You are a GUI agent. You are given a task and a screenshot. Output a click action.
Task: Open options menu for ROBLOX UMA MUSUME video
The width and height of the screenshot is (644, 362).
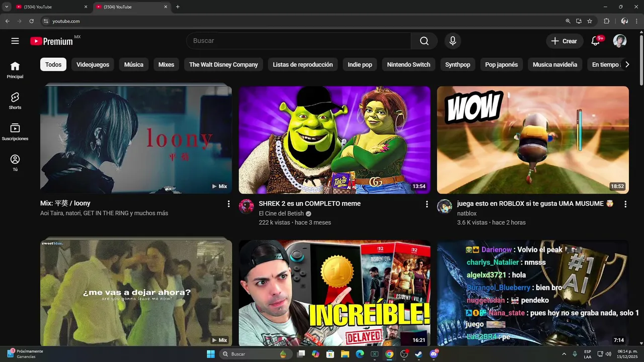click(625, 204)
